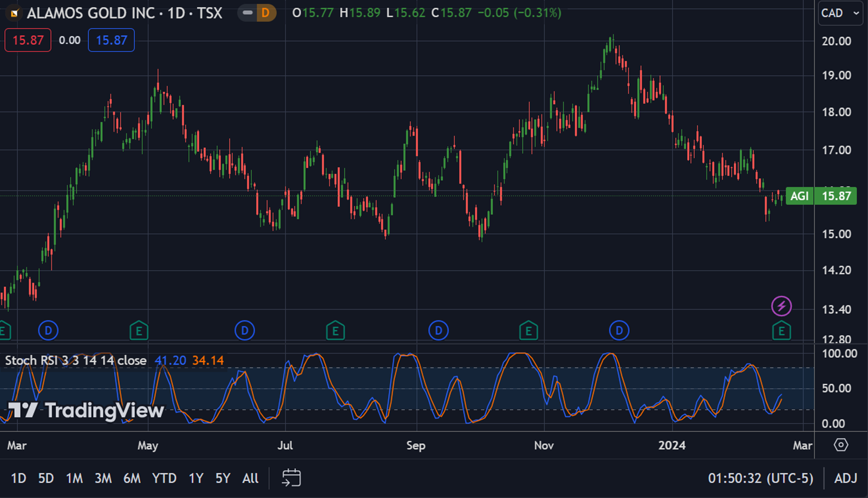Open the CAD currency dropdown
Image resolution: width=868 pixels, height=498 pixels.
pos(840,13)
